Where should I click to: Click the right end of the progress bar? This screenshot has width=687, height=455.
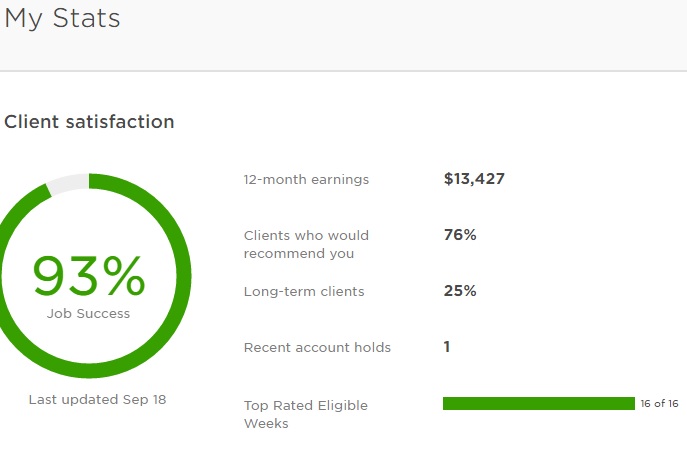coord(631,404)
